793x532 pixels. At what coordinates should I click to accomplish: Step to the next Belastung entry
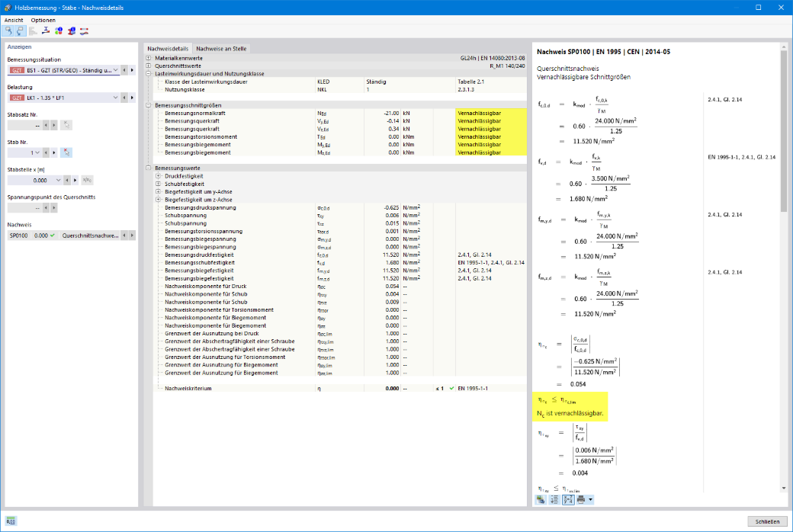132,98
